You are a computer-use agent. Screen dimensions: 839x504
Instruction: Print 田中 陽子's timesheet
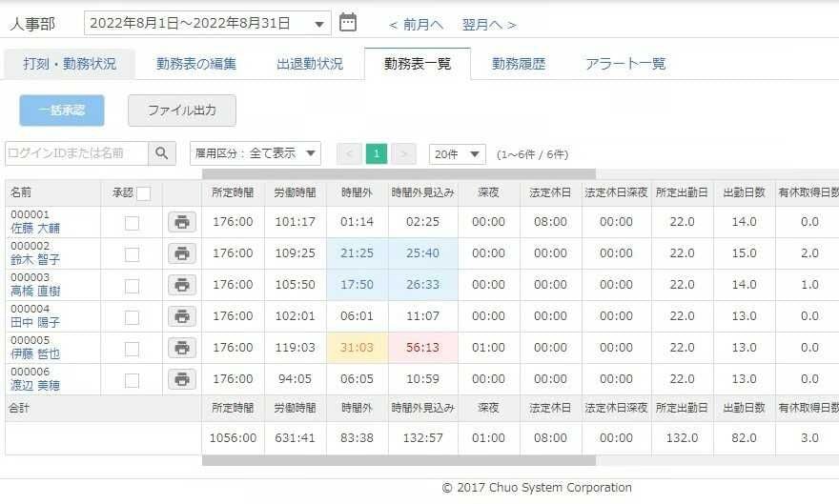click(182, 316)
